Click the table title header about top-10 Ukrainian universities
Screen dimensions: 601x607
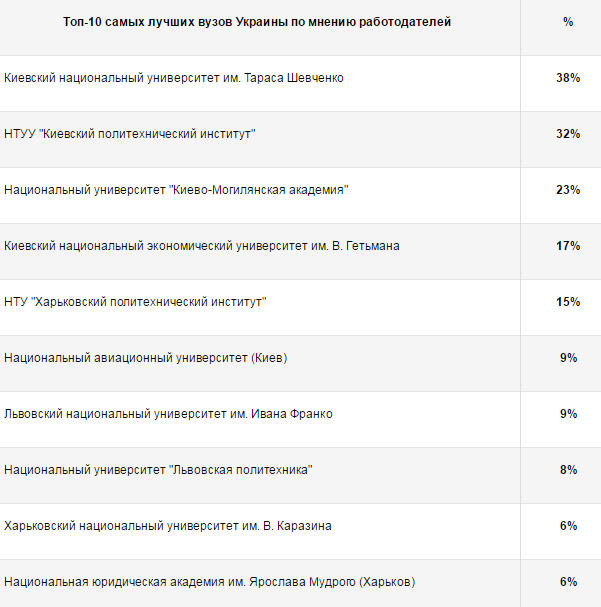257,22
